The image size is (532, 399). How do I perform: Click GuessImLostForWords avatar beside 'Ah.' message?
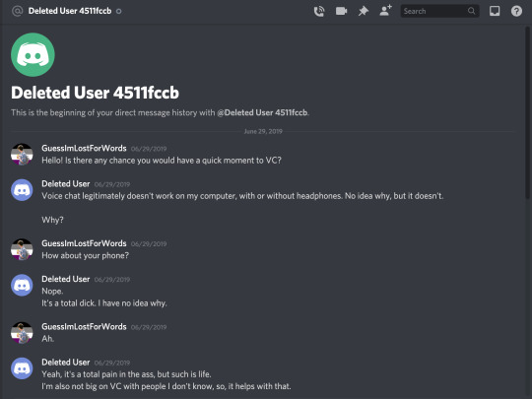tap(22, 333)
